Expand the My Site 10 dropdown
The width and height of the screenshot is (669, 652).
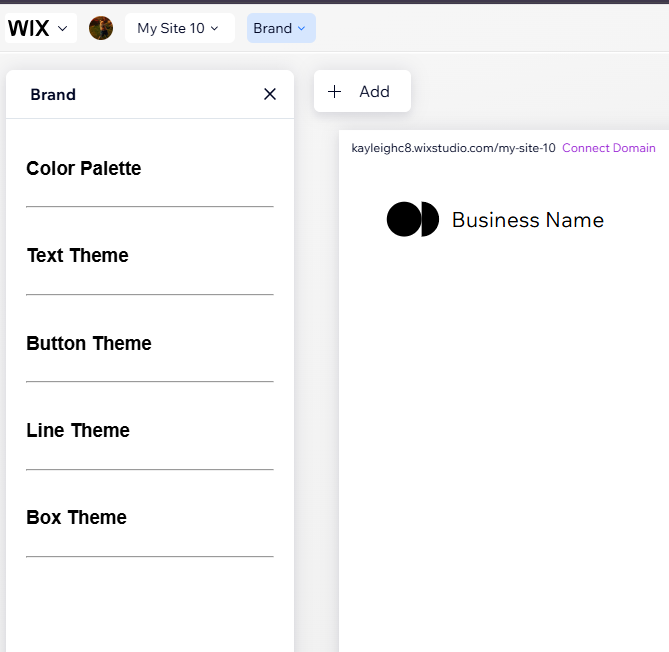click(170, 28)
